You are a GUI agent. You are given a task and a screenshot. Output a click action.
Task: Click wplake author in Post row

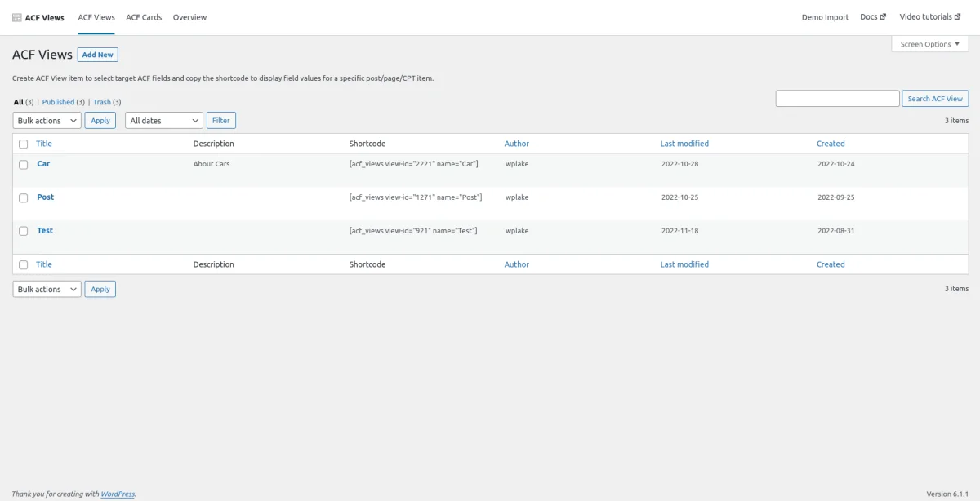517,197
